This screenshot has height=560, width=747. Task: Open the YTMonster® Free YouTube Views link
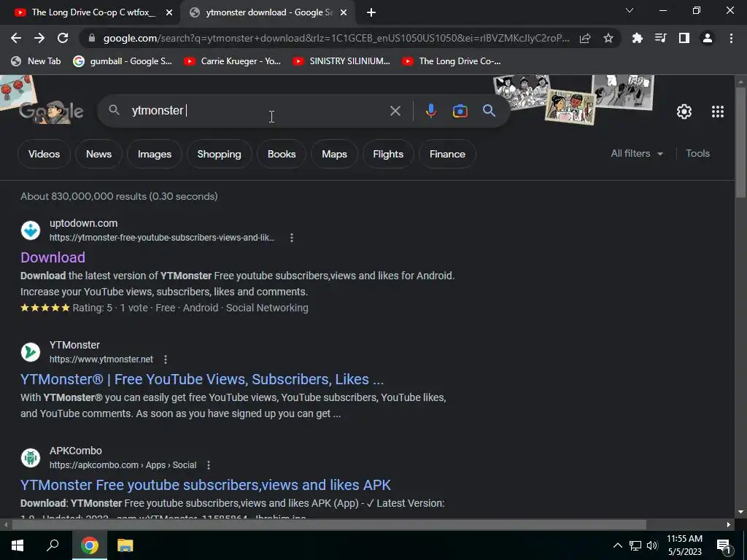(x=202, y=379)
